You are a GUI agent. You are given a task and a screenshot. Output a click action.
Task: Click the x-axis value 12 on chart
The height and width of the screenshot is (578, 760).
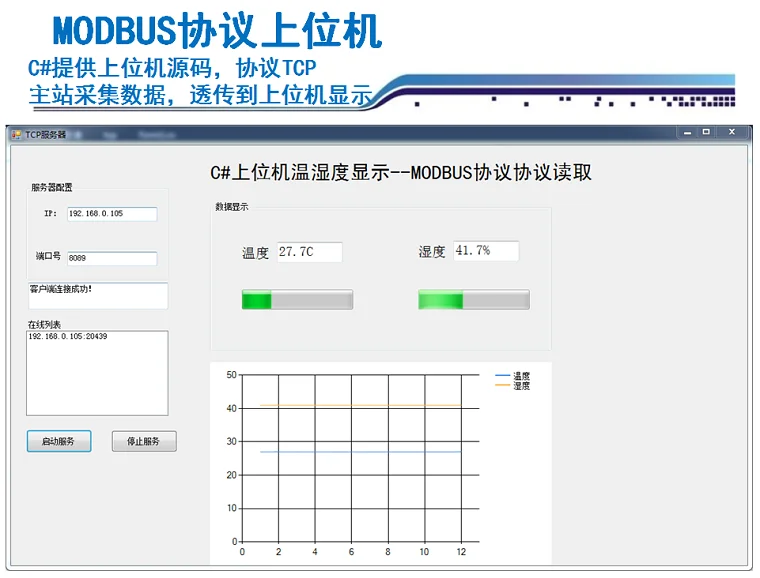coord(461,552)
